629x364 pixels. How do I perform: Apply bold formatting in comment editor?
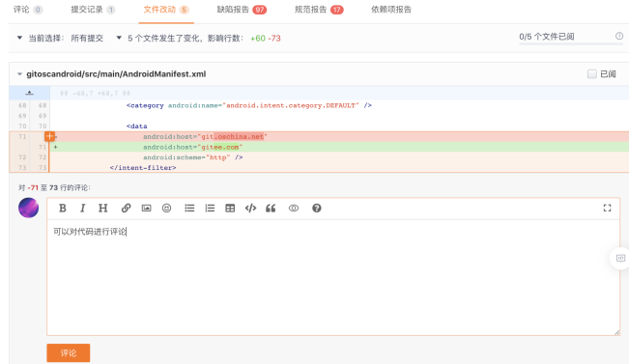point(63,208)
